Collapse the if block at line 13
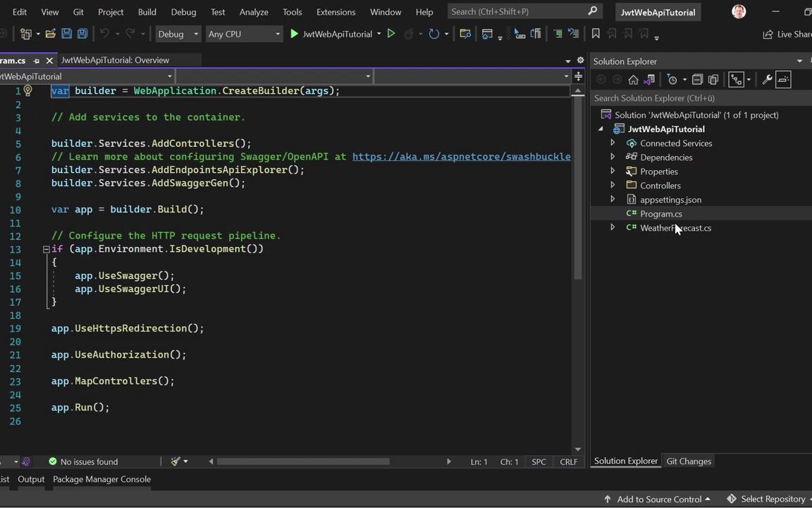Screen dimensions: 812x508 46,249
